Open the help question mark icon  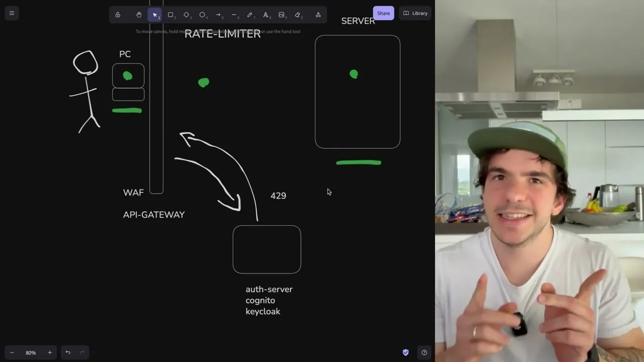click(x=424, y=352)
